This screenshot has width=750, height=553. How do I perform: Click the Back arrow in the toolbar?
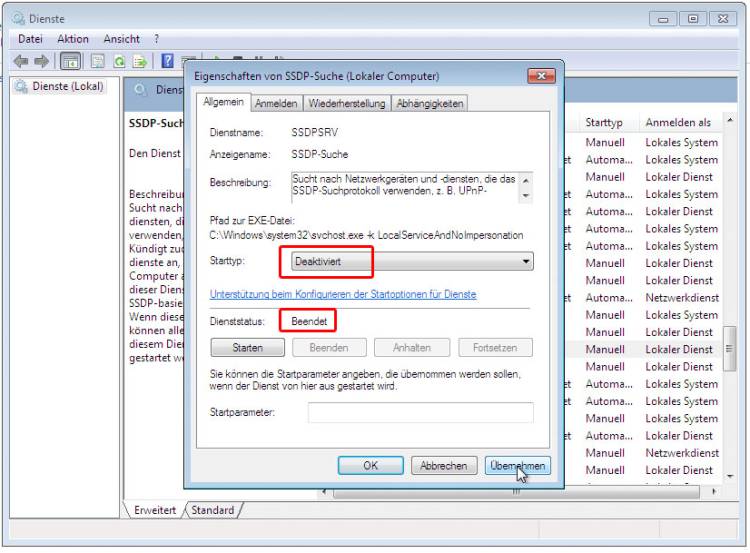20,61
